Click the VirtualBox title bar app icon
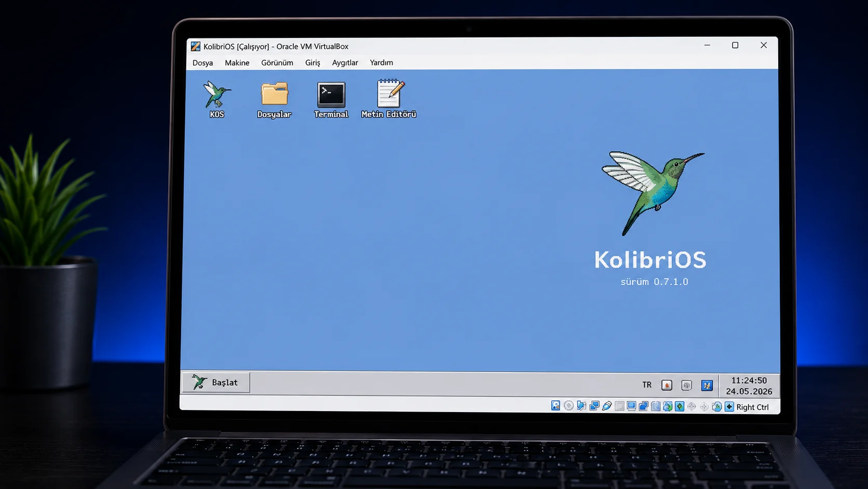Screen dimensions: 868x489 [196, 46]
